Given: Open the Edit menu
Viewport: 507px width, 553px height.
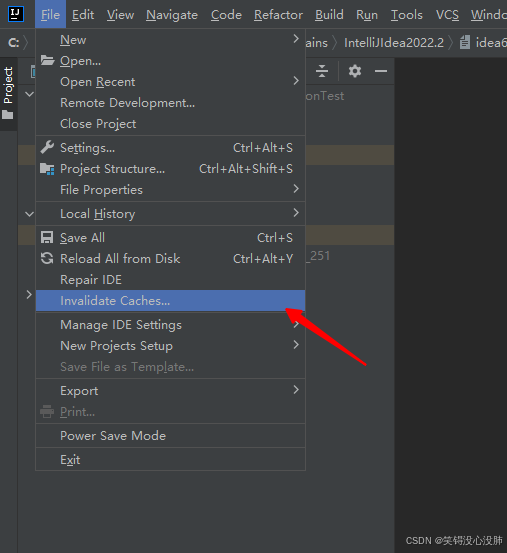Looking at the screenshot, I should click(x=83, y=15).
